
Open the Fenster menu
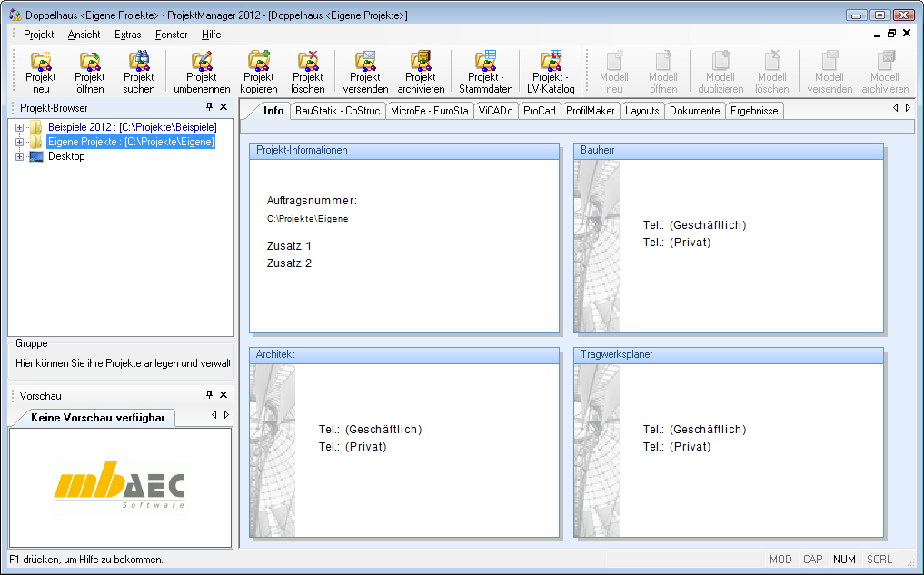[172, 35]
